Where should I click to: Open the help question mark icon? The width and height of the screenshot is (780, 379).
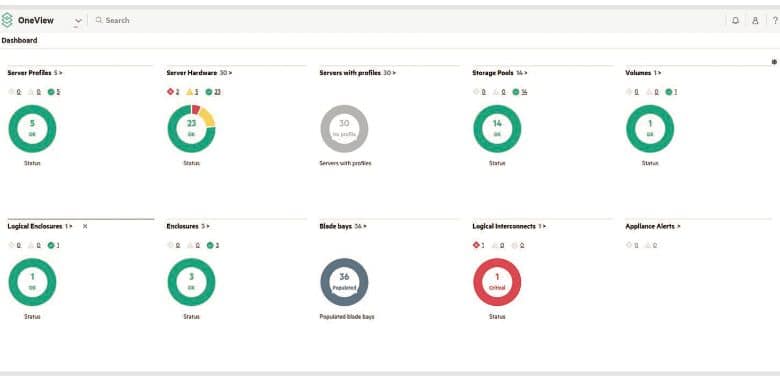(x=775, y=20)
